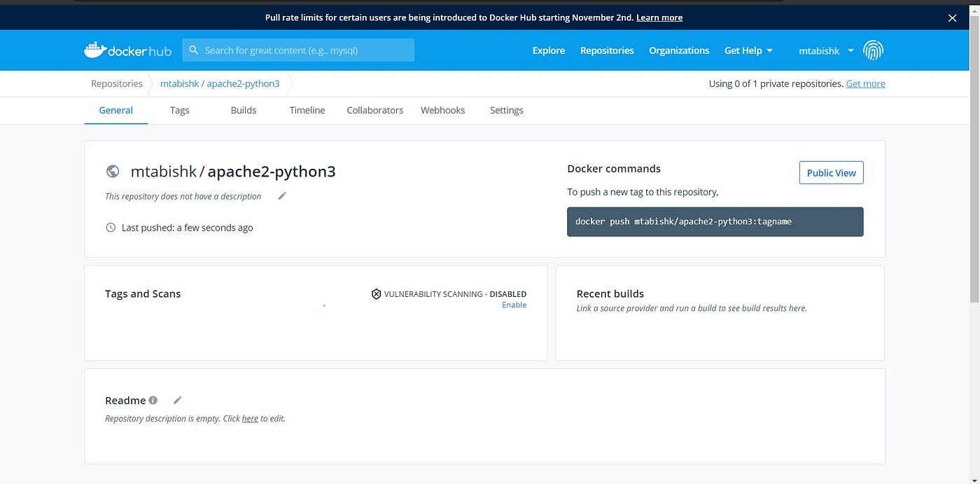Open the mtabishk account dropdown
The width and height of the screenshot is (980, 484).
click(x=827, y=50)
